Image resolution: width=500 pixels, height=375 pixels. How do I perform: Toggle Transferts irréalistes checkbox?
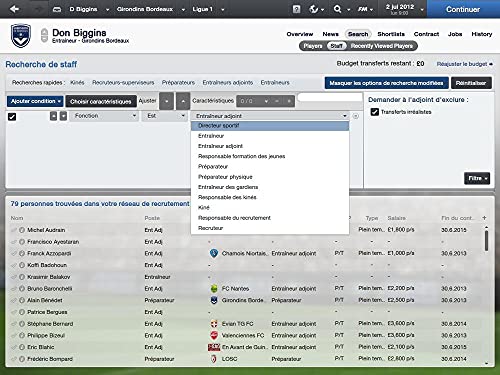pyautogui.click(x=375, y=112)
